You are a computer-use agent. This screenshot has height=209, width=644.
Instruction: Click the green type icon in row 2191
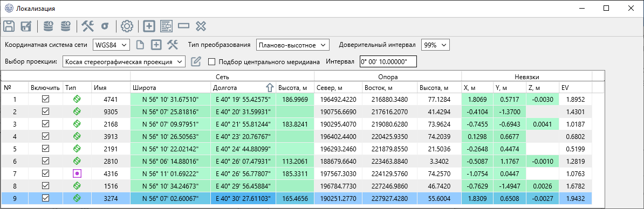77,148
